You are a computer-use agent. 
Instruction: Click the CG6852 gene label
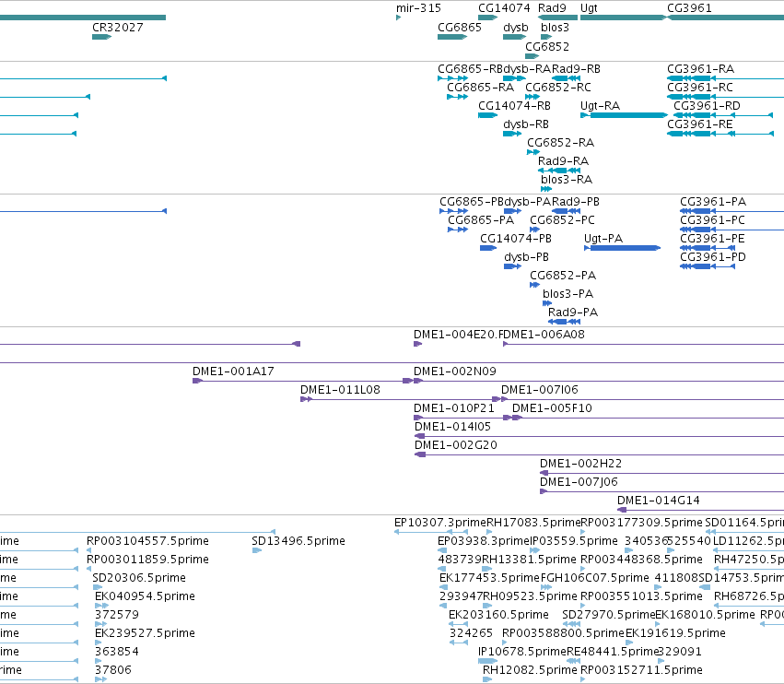pos(547,46)
